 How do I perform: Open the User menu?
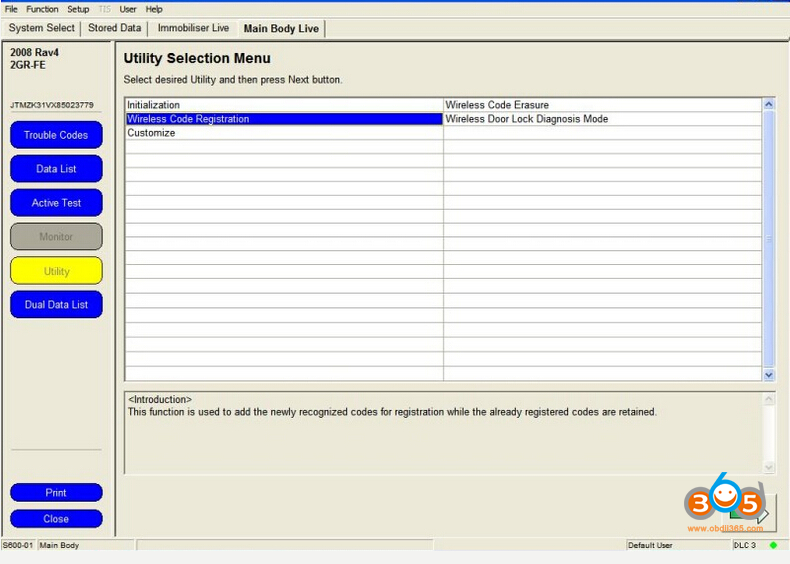[x=128, y=9]
